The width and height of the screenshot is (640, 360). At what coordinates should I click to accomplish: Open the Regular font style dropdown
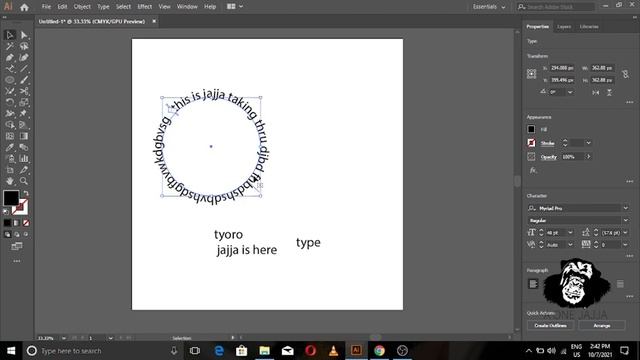(x=625, y=220)
